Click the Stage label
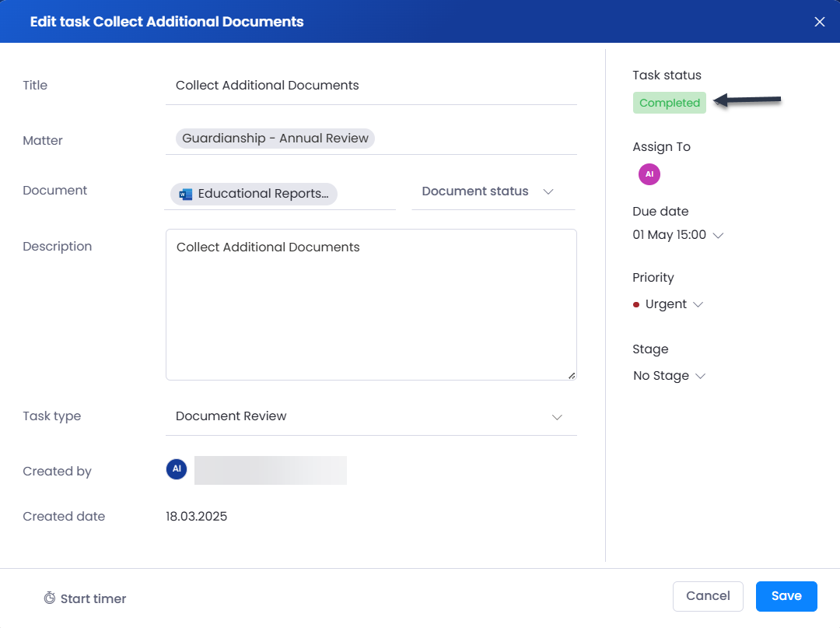Viewport: 840px width, 628px height. tap(649, 349)
